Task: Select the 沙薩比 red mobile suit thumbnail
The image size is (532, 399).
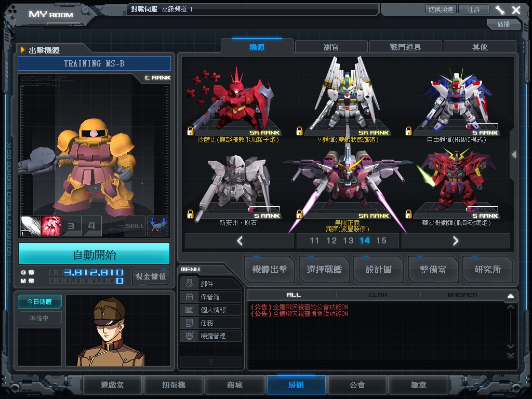Action: tap(234, 101)
